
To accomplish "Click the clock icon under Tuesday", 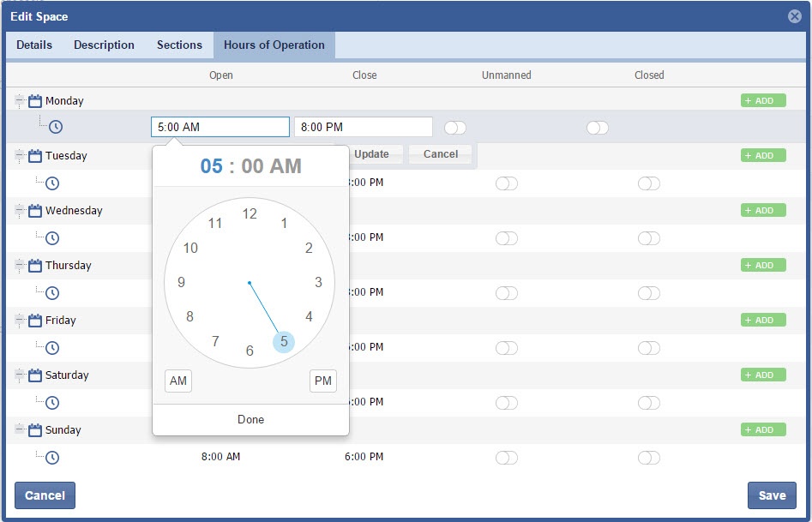I will 52,183.
